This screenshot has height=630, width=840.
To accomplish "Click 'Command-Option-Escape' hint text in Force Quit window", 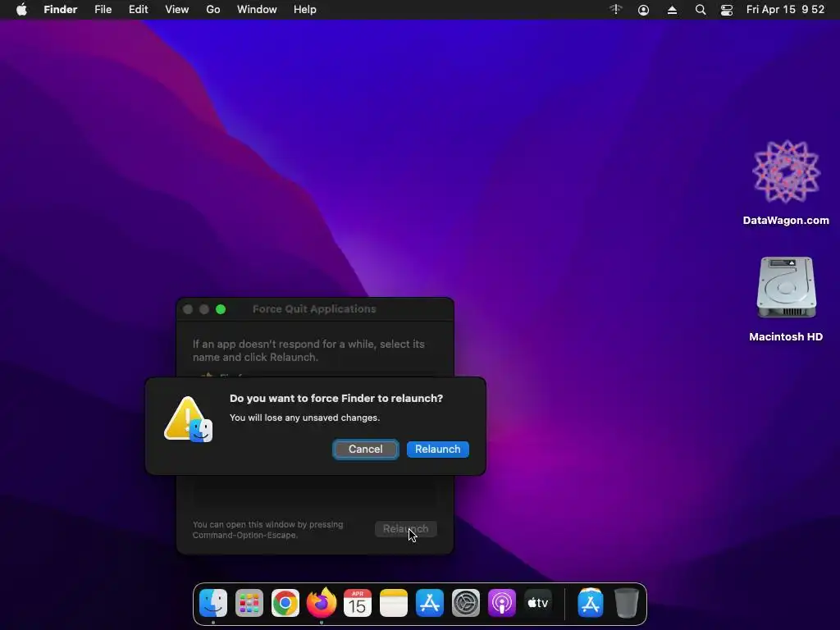I will (x=244, y=535).
